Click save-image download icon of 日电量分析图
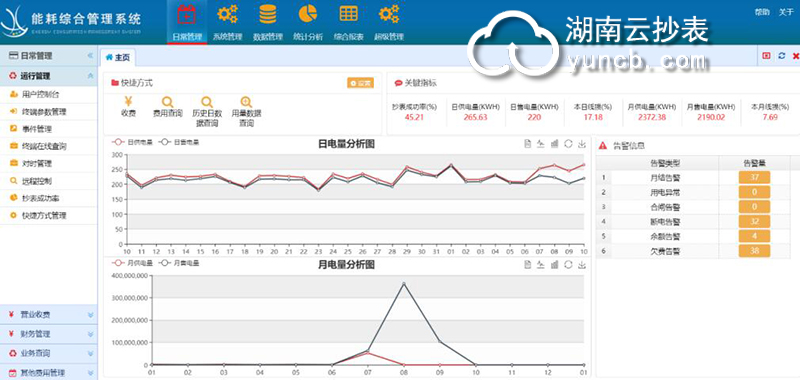The height and width of the screenshot is (380, 800). click(582, 144)
